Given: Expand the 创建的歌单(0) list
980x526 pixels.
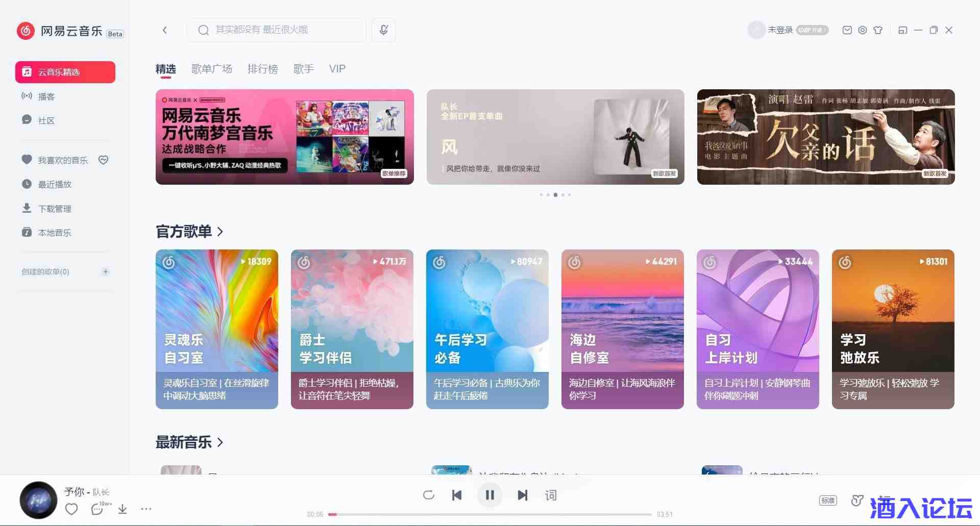Looking at the screenshot, I should [45, 272].
